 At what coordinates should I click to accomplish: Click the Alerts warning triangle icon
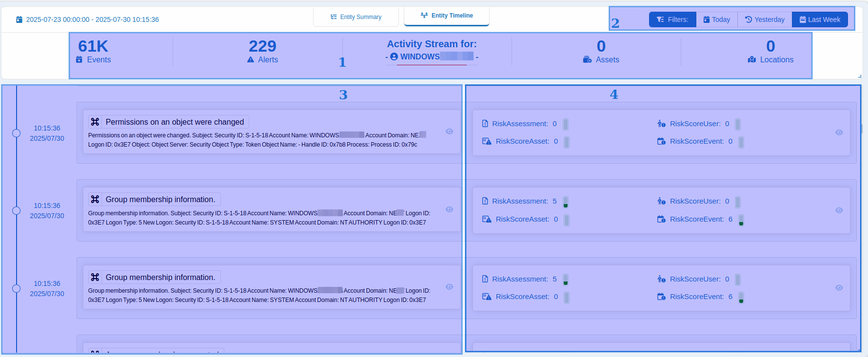click(251, 59)
